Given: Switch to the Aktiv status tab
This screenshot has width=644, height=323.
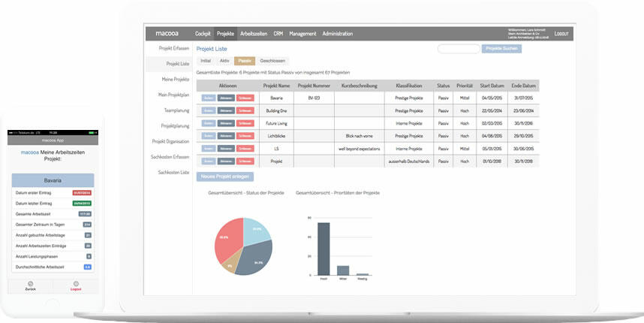Looking at the screenshot, I should (224, 60).
